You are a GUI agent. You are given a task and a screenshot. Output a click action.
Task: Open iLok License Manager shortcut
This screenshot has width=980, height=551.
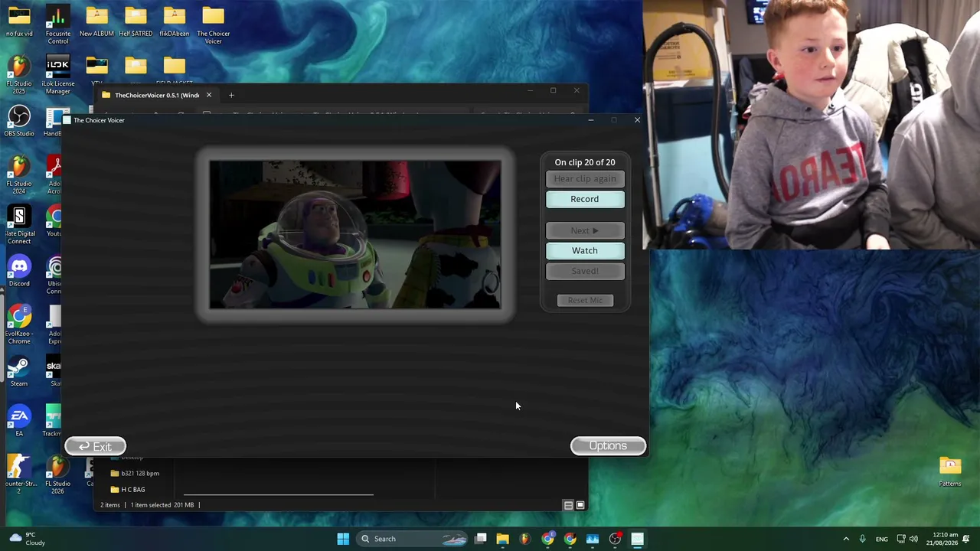(57, 75)
